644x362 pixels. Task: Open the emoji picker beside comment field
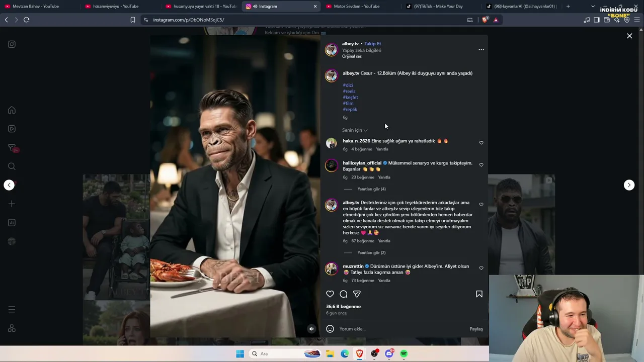coord(330,329)
